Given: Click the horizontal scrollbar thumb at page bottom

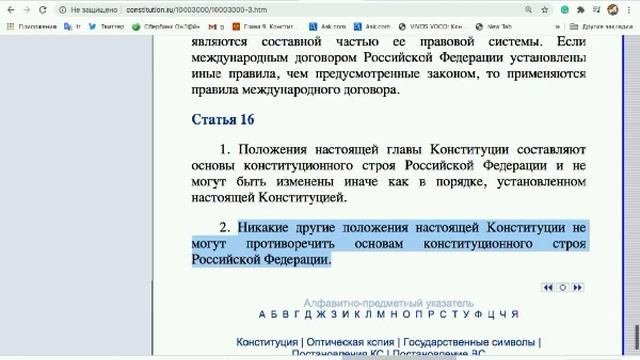Looking at the screenshot, I should pyautogui.click(x=399, y=358).
